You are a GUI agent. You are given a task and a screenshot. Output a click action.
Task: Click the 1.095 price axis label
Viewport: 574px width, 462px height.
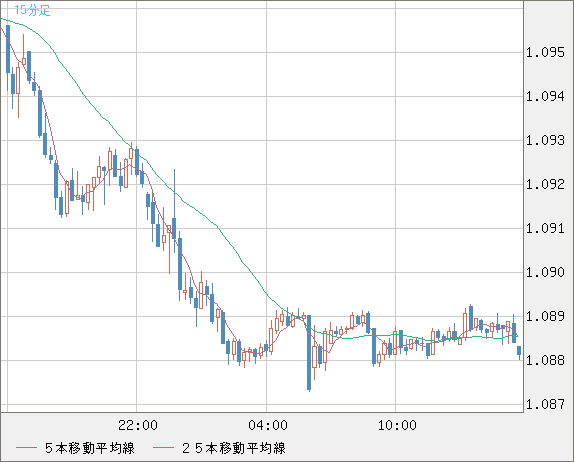click(x=545, y=52)
